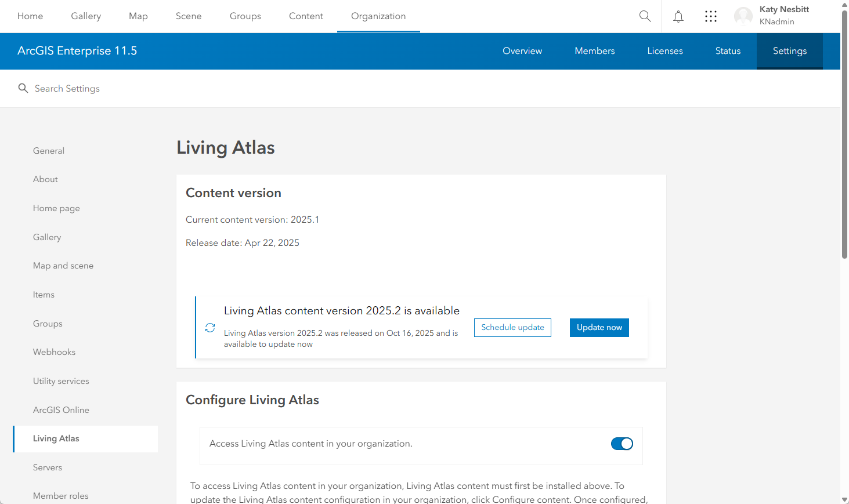Switch to the Members tab
The image size is (849, 504).
[x=594, y=51]
